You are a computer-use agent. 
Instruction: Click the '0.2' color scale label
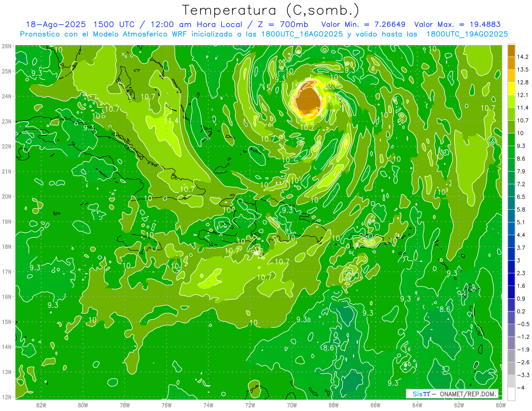point(522,311)
